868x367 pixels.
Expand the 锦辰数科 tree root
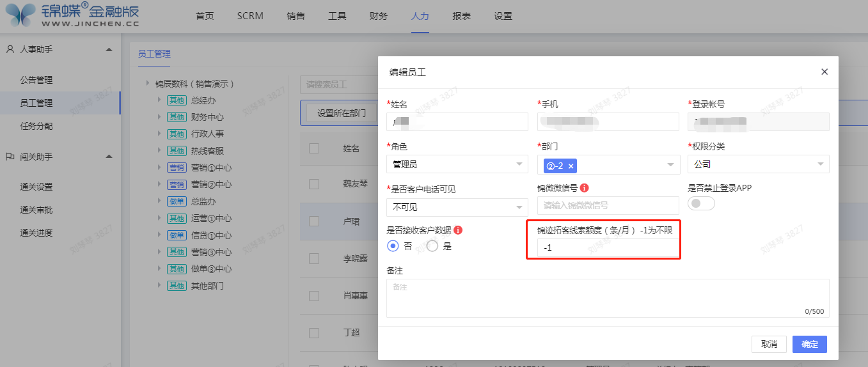coord(148,83)
